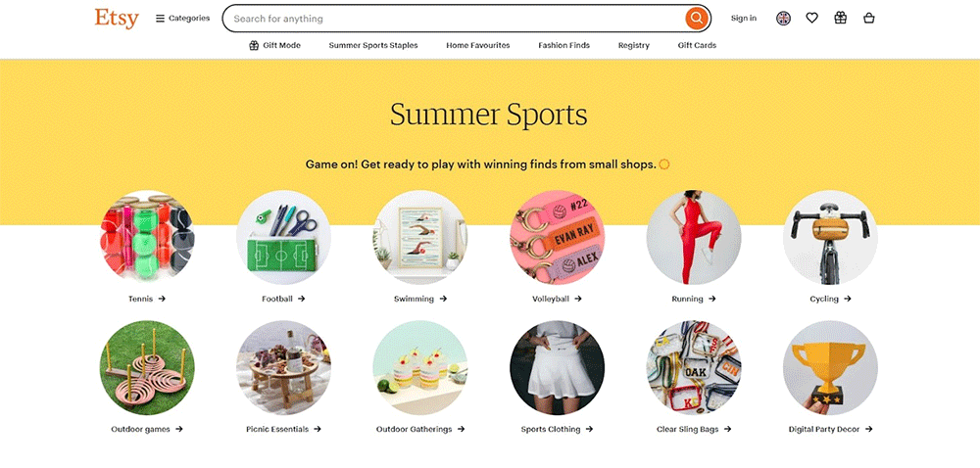Click the Picnic Essentials category link

[284, 429]
